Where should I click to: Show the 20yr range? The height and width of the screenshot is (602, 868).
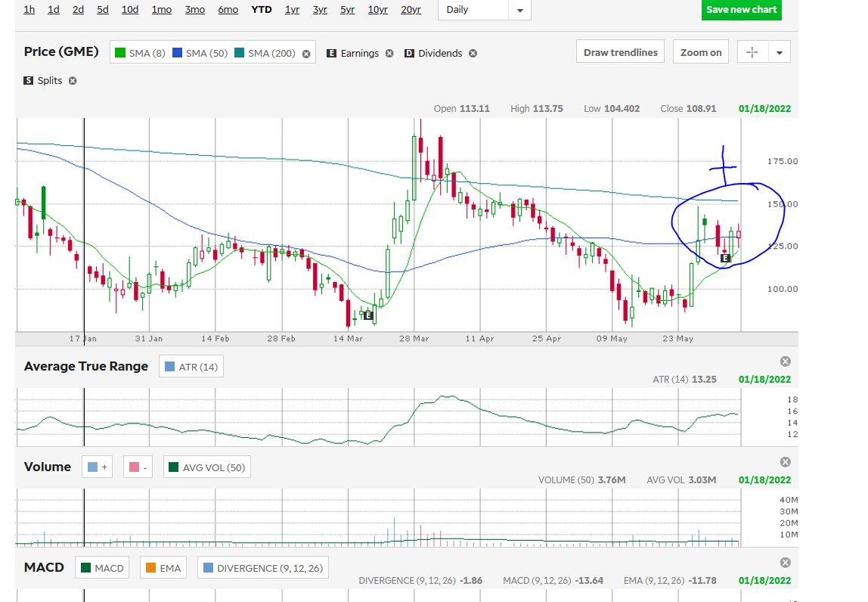point(411,9)
